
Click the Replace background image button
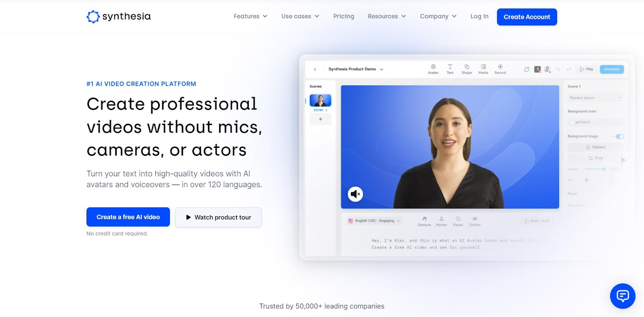tap(595, 147)
